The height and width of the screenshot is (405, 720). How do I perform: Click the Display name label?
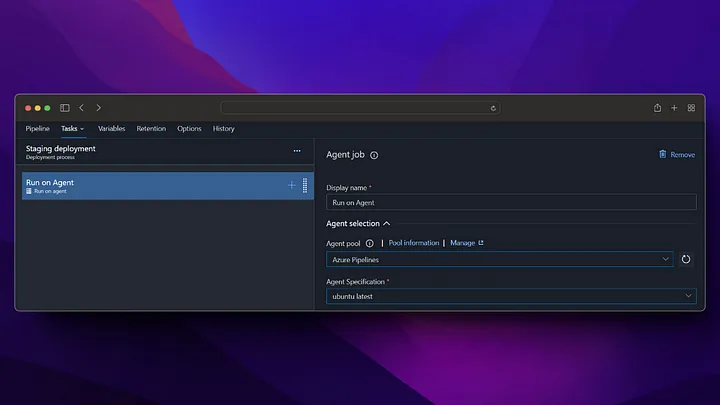[347, 188]
